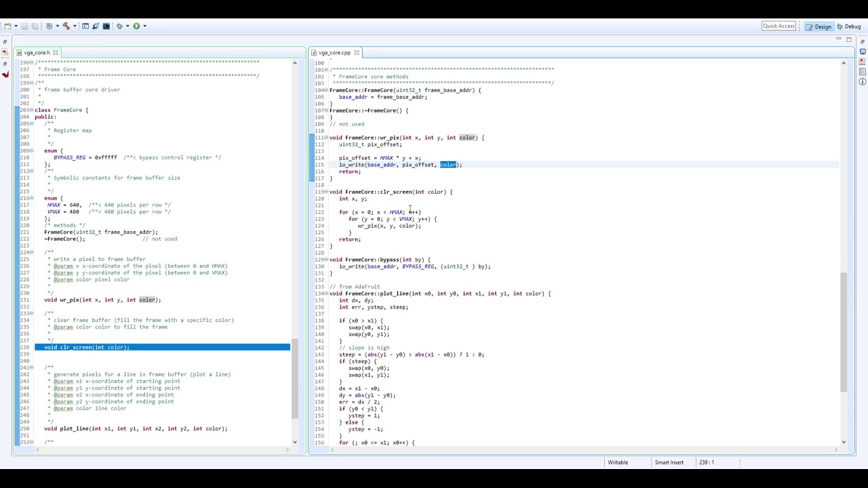Open the build configuration dropdown arrow
Screen dimensions: 868x488
point(58,26)
